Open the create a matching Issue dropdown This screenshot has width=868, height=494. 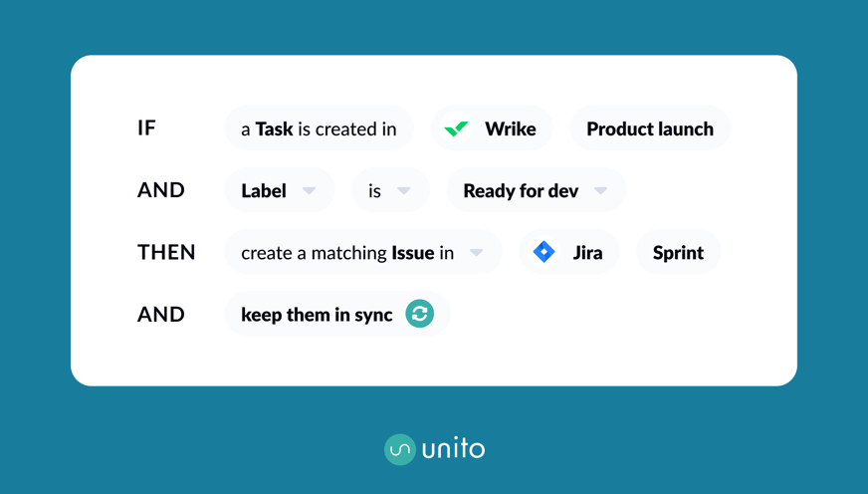pyautogui.click(x=477, y=252)
